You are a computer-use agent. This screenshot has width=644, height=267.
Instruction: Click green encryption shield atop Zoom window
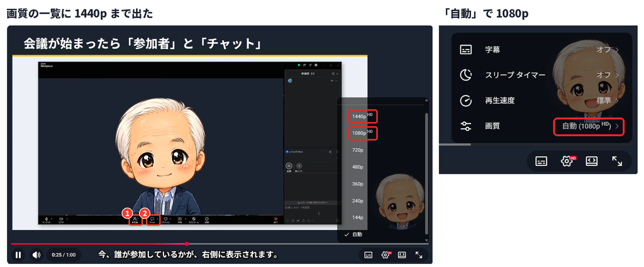coord(299,65)
